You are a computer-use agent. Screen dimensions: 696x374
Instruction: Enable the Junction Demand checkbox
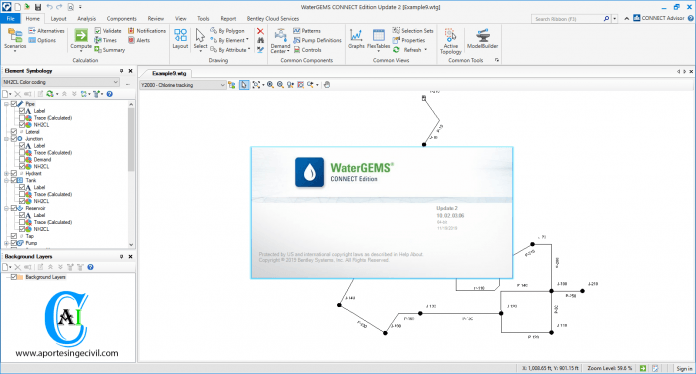pos(22,160)
